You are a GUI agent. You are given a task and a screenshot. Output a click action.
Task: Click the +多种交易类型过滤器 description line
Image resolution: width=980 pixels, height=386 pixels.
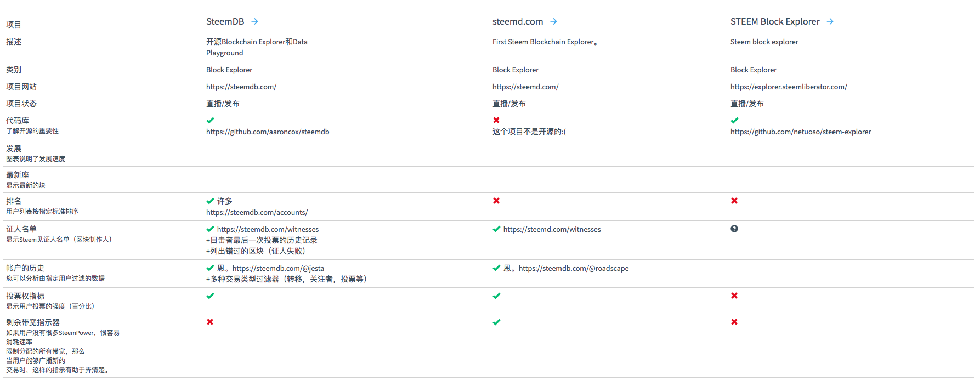click(x=287, y=279)
